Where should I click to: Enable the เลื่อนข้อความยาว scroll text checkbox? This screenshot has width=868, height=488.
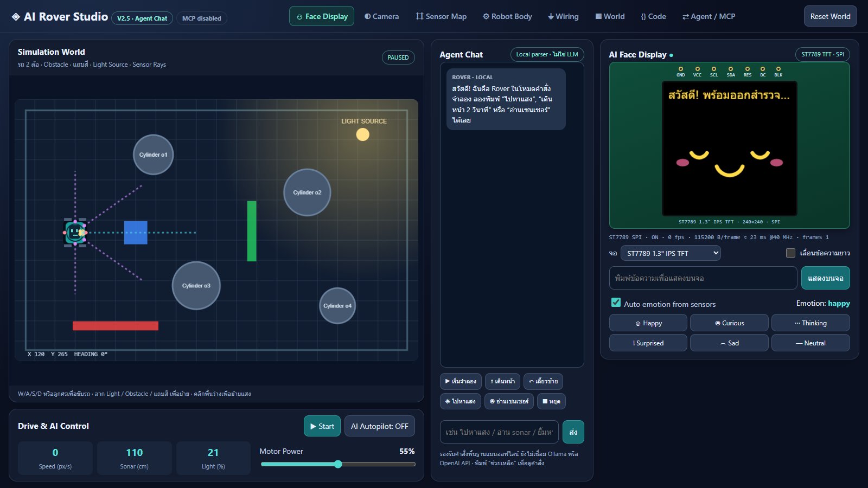pyautogui.click(x=790, y=253)
